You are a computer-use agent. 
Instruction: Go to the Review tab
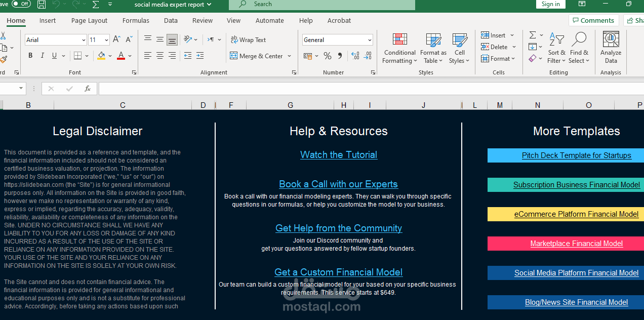pos(203,21)
